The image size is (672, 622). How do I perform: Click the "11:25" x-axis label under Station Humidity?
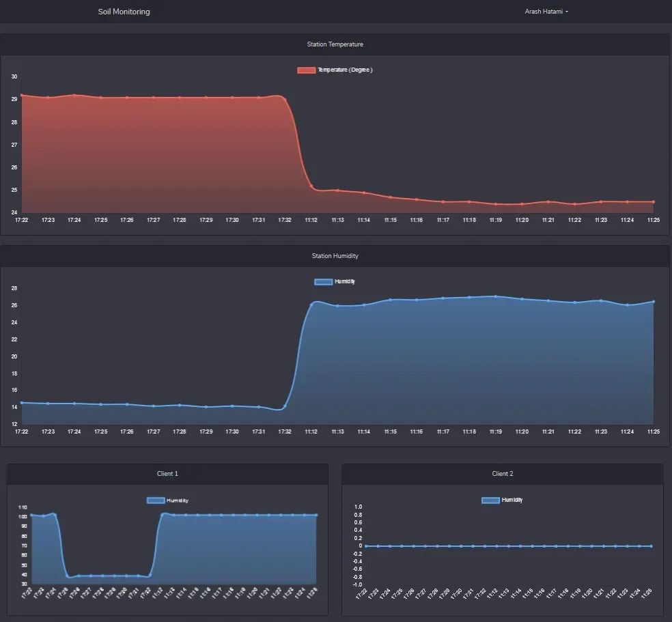(x=654, y=432)
